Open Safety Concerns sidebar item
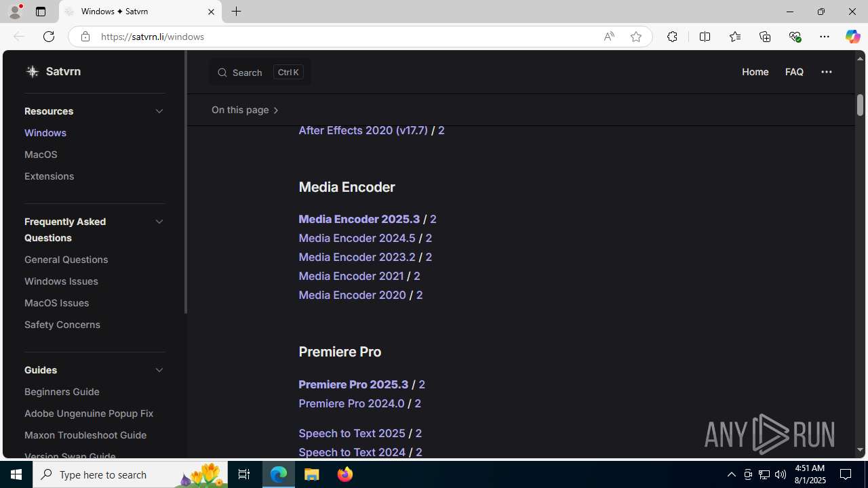The width and height of the screenshot is (868, 488). tap(62, 325)
